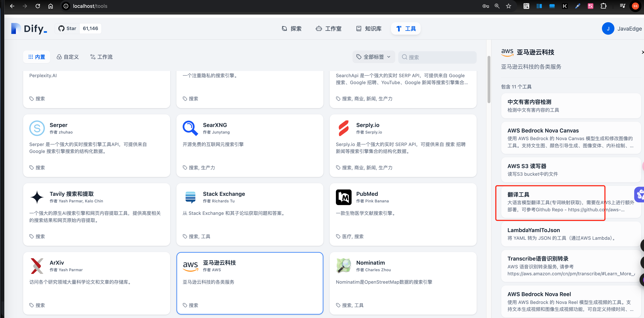This screenshot has height=318, width=644.
Task: Open the 知识库 navigation item
Action: tap(369, 29)
